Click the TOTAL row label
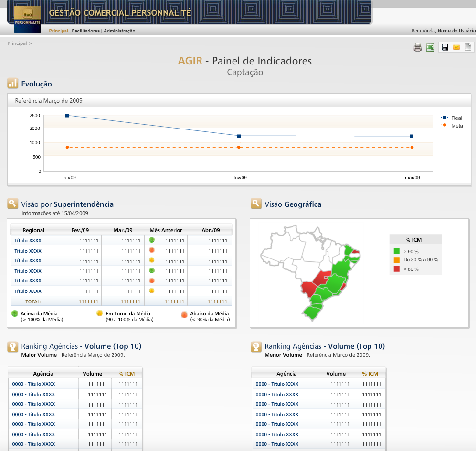 pyautogui.click(x=33, y=301)
